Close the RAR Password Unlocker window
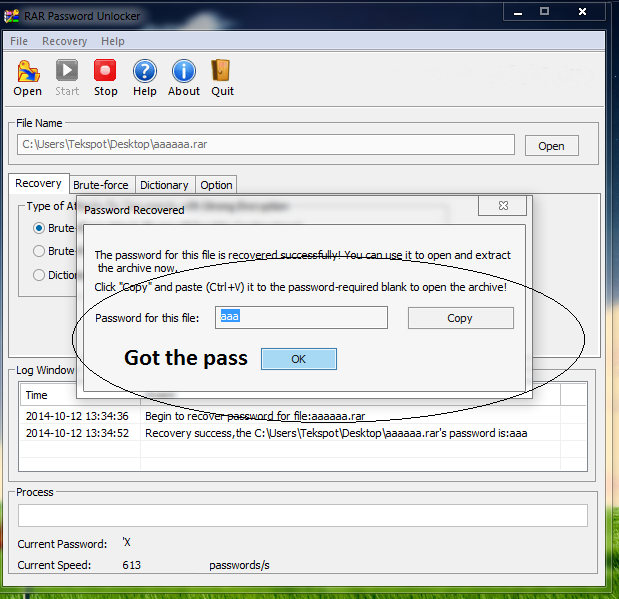The height and width of the screenshot is (599, 619). 582,11
